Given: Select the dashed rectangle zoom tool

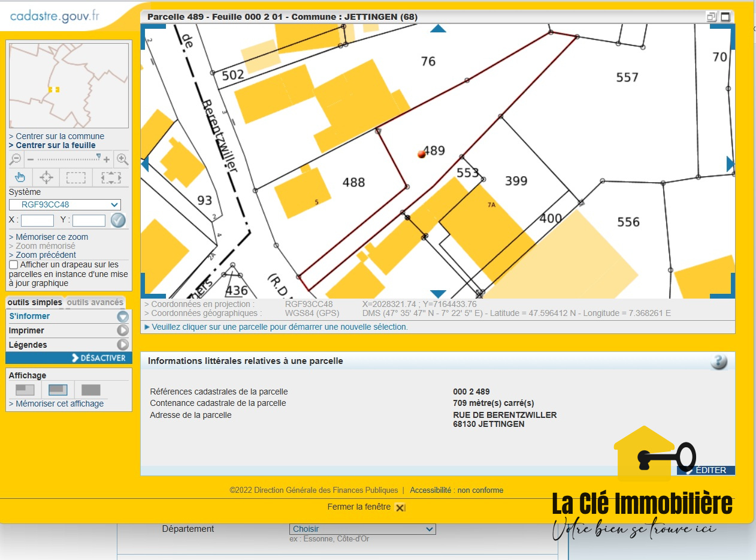Looking at the screenshot, I should coord(75,177).
